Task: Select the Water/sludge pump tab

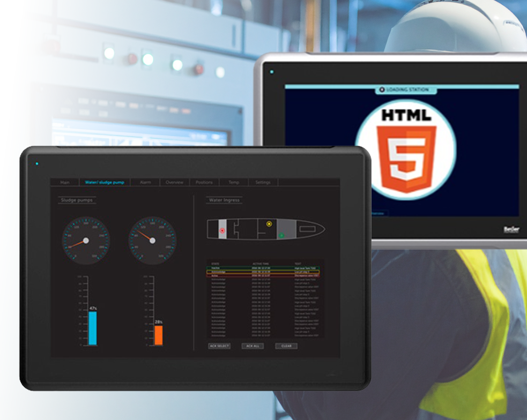Action: point(105,182)
